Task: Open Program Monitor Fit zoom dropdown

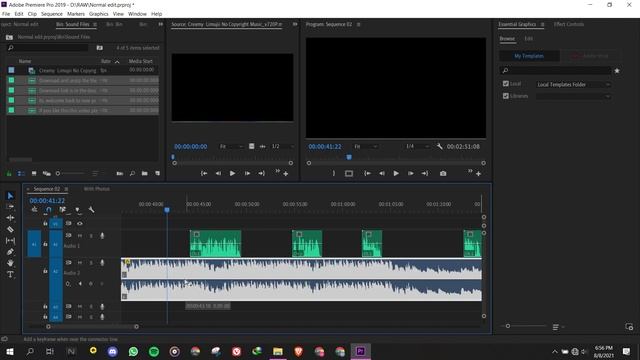Action: click(365, 146)
